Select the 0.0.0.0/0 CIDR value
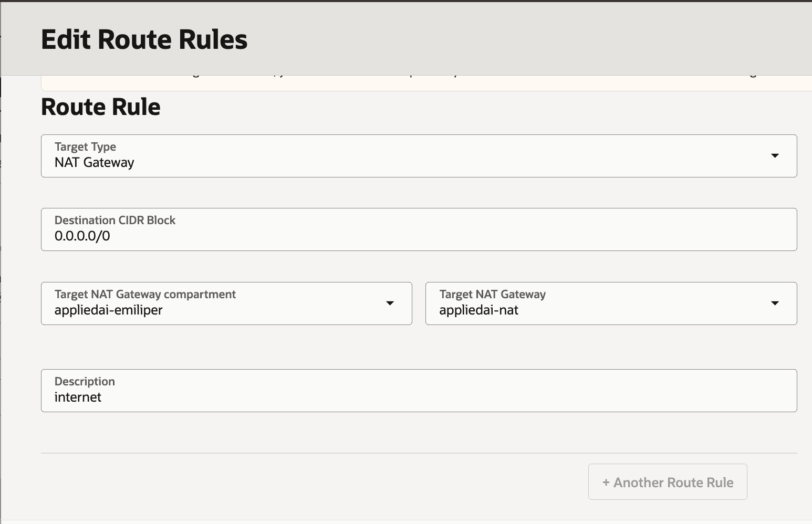The height and width of the screenshot is (524, 812). pos(82,236)
